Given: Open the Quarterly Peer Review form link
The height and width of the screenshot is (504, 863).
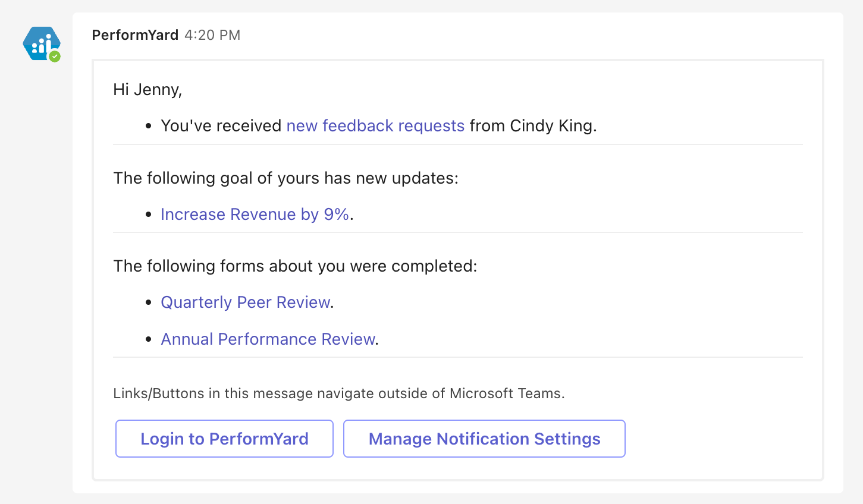Looking at the screenshot, I should 246,303.
